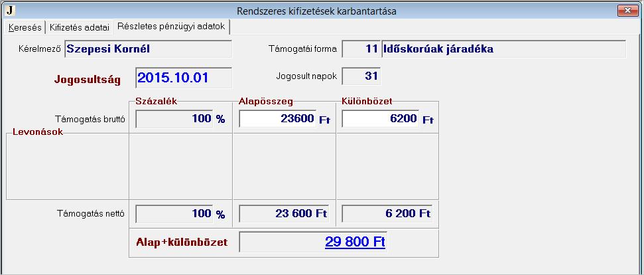Screen dimensions: 644x275
Task: Click the Különbözet column header
Action: (x=367, y=102)
